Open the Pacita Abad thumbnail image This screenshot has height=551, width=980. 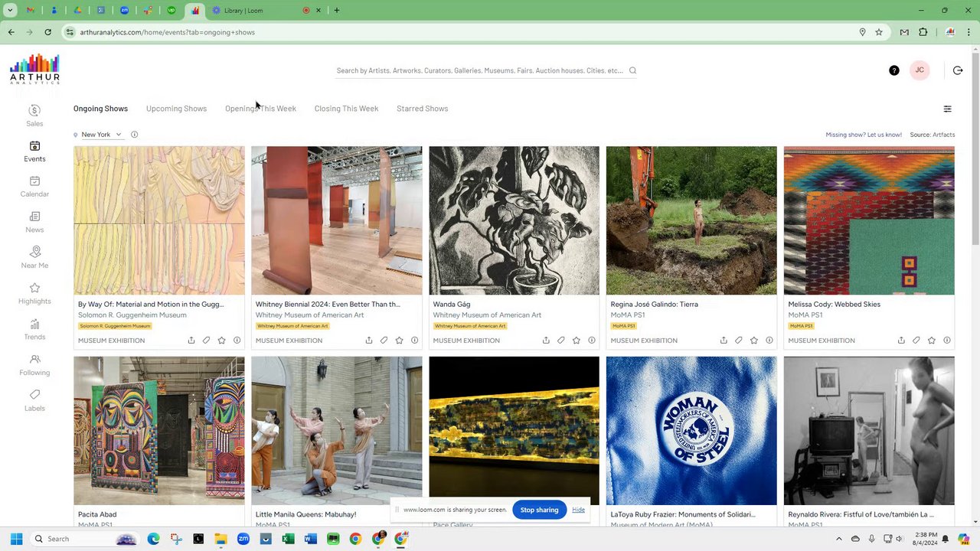pyautogui.click(x=159, y=431)
